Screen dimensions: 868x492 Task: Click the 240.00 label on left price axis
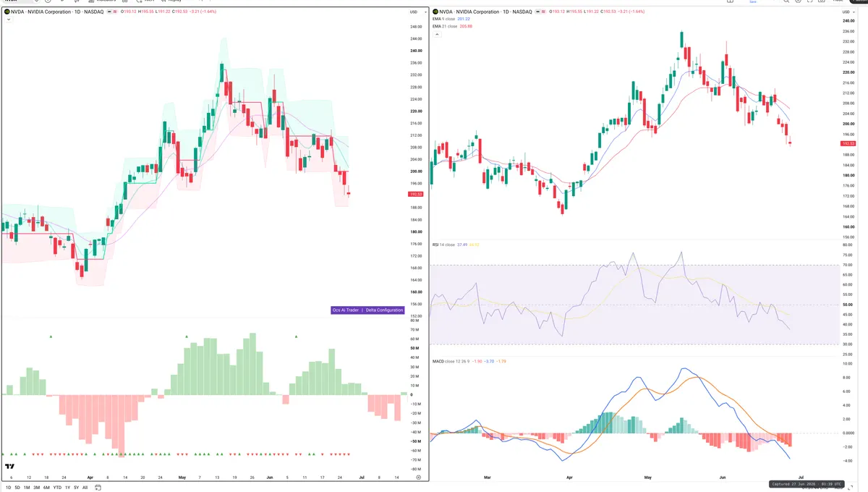click(416, 51)
